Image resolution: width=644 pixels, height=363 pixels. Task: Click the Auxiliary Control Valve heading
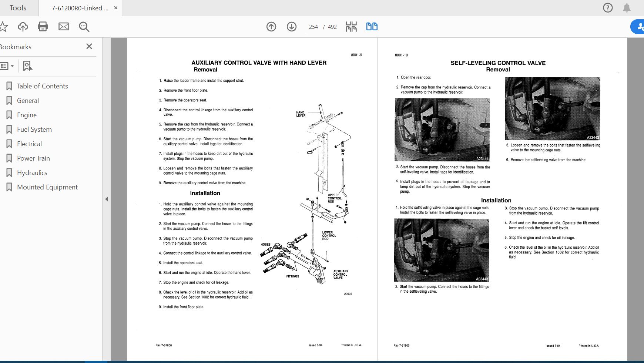pos(259,63)
